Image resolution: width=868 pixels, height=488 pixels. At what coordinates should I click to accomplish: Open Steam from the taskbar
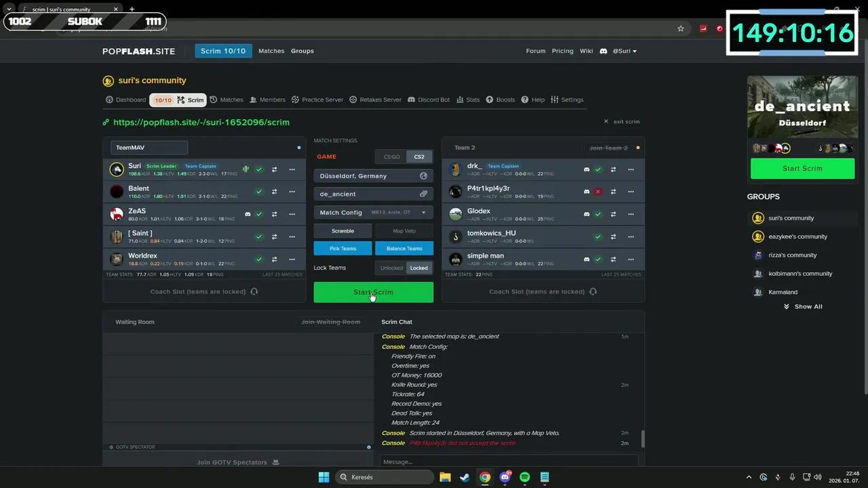465,477
